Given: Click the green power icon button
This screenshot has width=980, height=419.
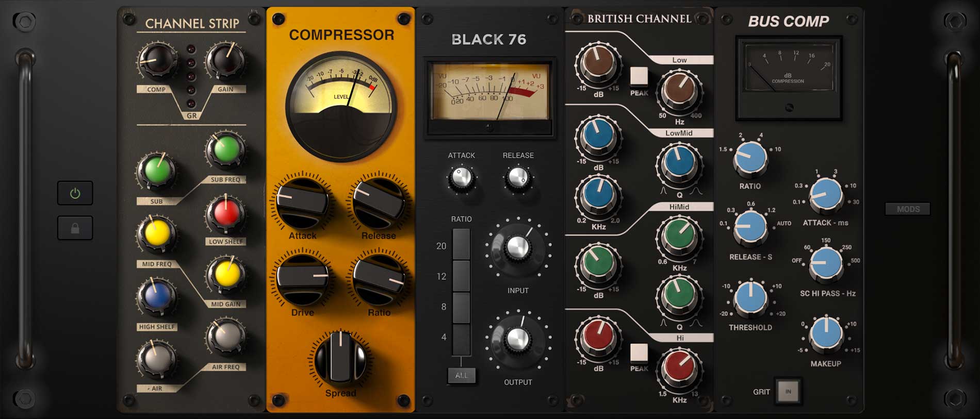Looking at the screenshot, I should (x=75, y=193).
